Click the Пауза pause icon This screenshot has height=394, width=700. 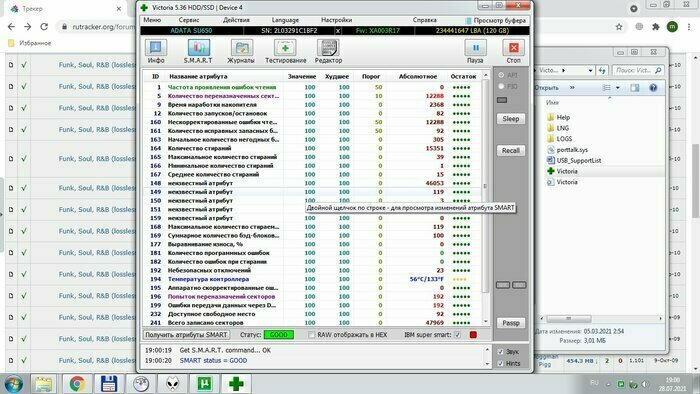tap(475, 51)
